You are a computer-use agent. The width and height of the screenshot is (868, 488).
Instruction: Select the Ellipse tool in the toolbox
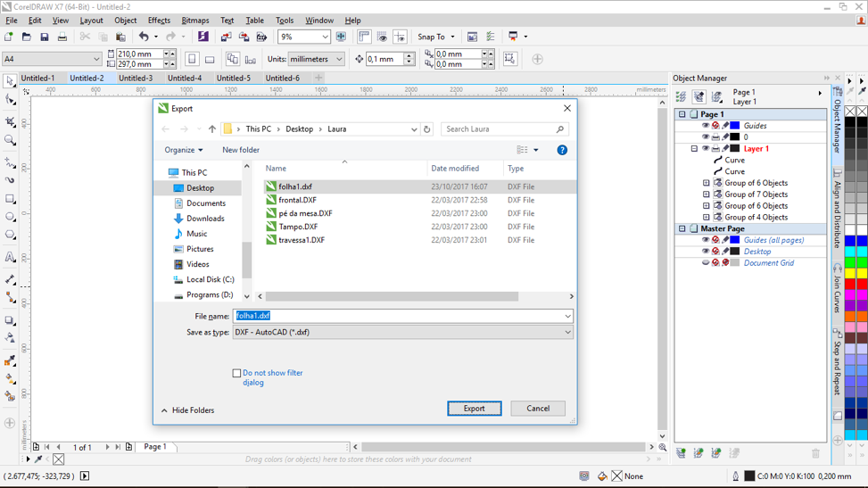(10, 217)
